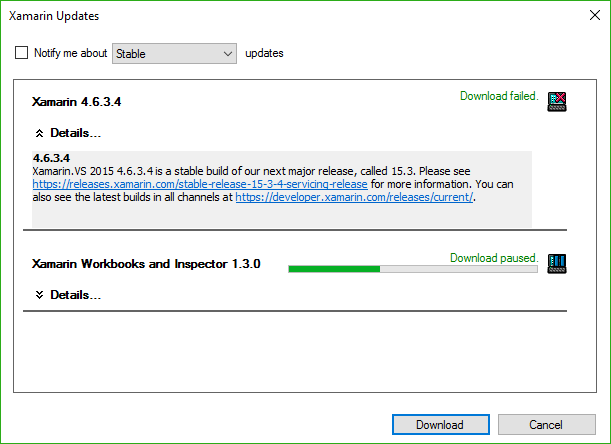This screenshot has width=611, height=444.
Task: Expand Details for Xamarin Workbooks and Inspector
Action: tap(68, 295)
